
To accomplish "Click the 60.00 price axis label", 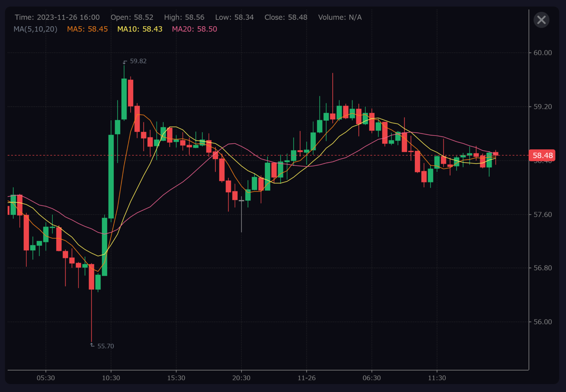I will point(543,53).
